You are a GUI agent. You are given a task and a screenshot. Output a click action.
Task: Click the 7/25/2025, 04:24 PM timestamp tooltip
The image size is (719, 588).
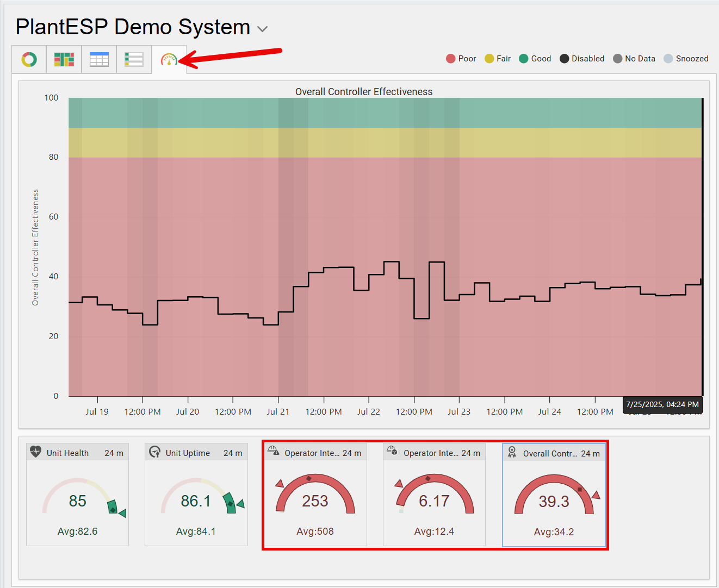point(662,405)
